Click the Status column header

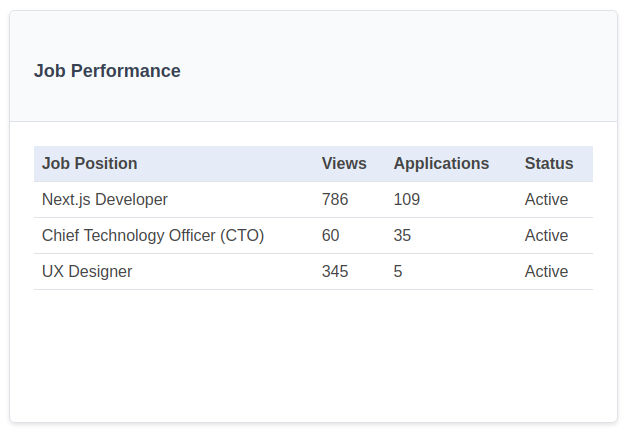click(x=549, y=163)
